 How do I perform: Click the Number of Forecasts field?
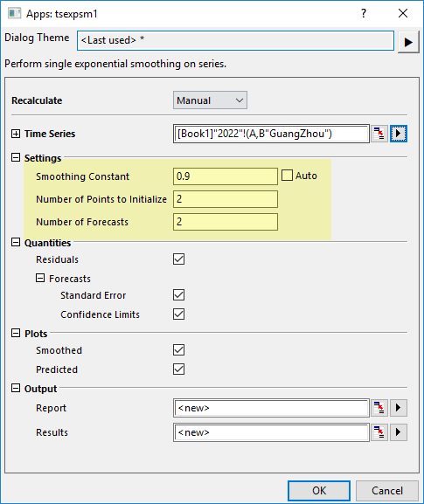pos(226,222)
